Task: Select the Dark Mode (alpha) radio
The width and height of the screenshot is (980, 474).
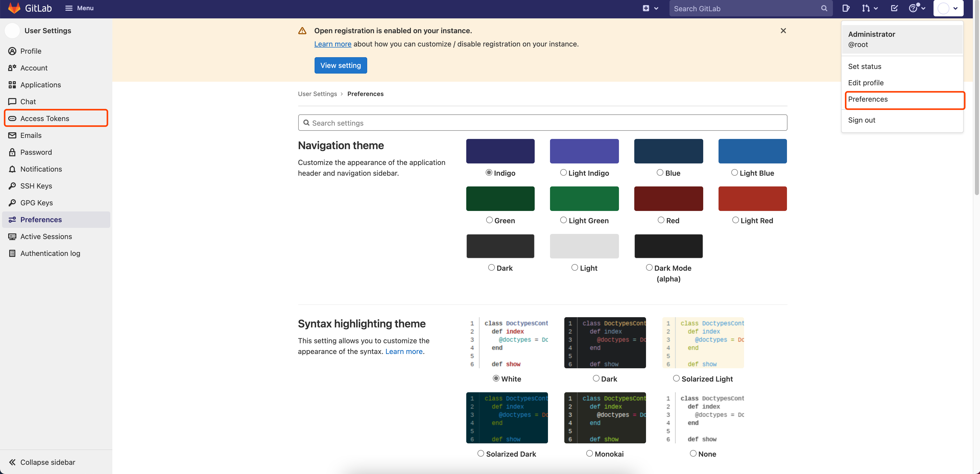Action: coord(649,267)
